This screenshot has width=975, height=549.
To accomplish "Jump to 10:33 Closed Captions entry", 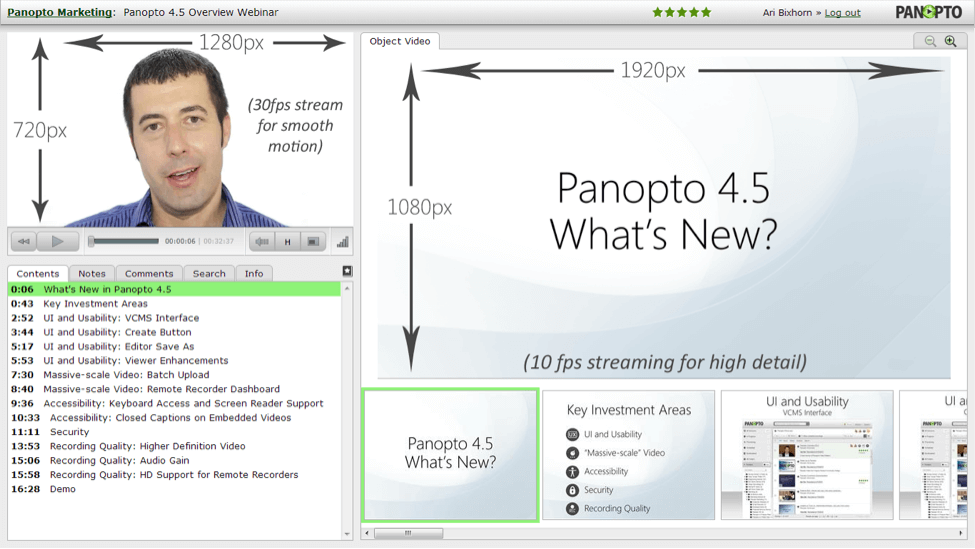I will (x=174, y=418).
